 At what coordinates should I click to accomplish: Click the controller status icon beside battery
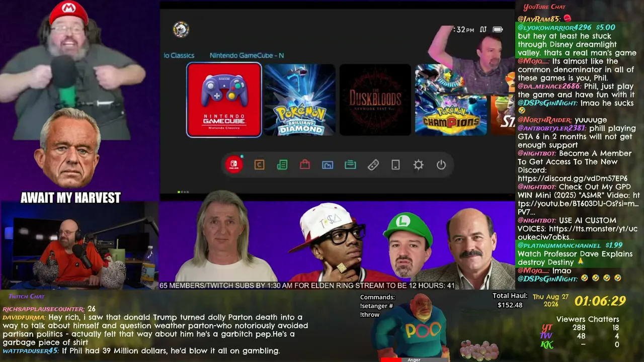point(483,30)
